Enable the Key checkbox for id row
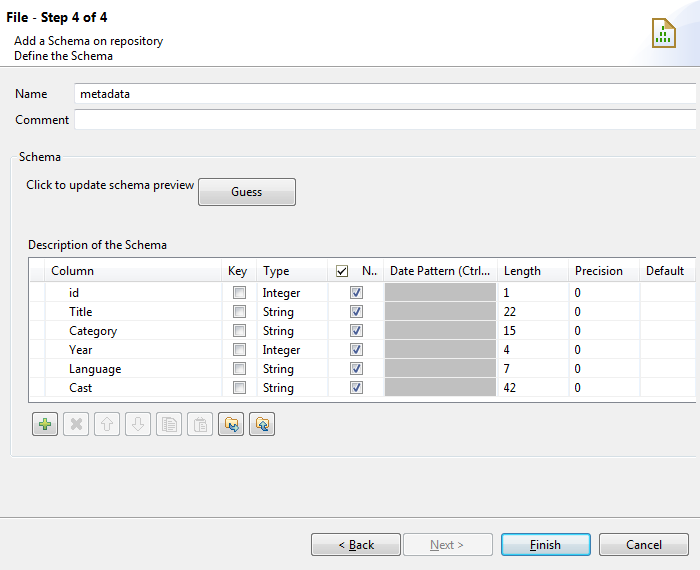The height and width of the screenshot is (570, 700). coord(239,293)
